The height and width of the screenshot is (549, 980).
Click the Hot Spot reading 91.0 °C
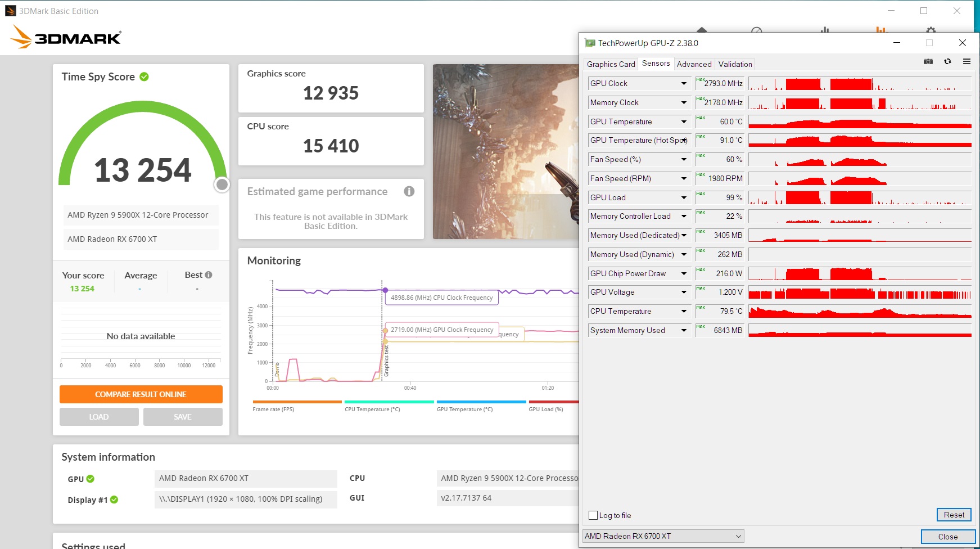tap(720, 140)
